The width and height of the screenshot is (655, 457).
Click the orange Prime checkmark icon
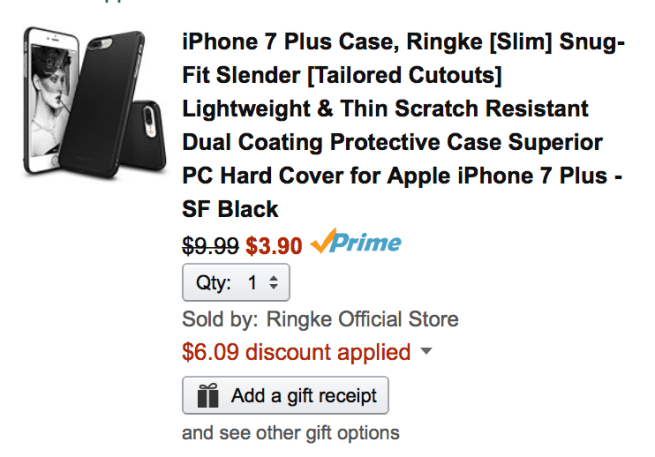323,241
